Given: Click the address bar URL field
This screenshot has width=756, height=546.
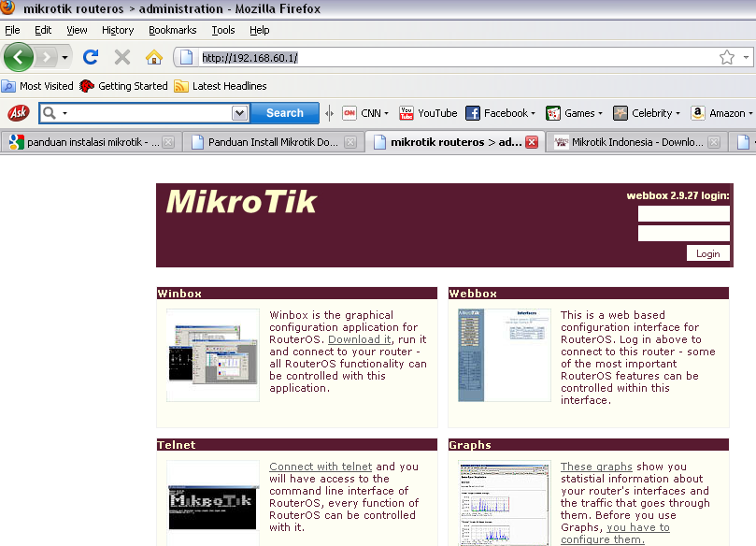Looking at the screenshot, I should coord(456,58).
